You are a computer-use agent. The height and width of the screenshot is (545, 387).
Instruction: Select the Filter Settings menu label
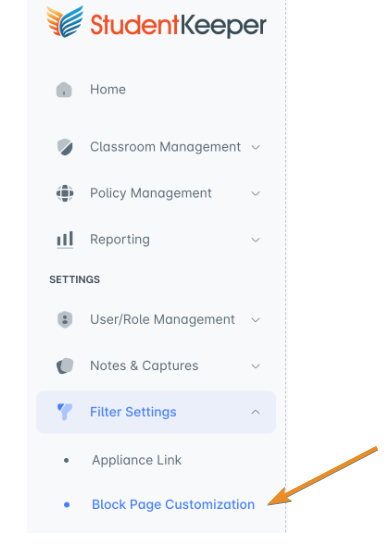(133, 412)
